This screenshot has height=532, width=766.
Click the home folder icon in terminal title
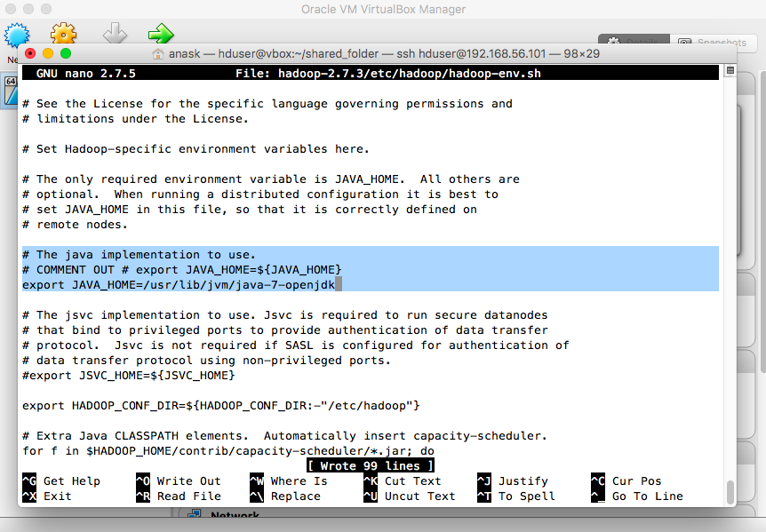[159, 53]
